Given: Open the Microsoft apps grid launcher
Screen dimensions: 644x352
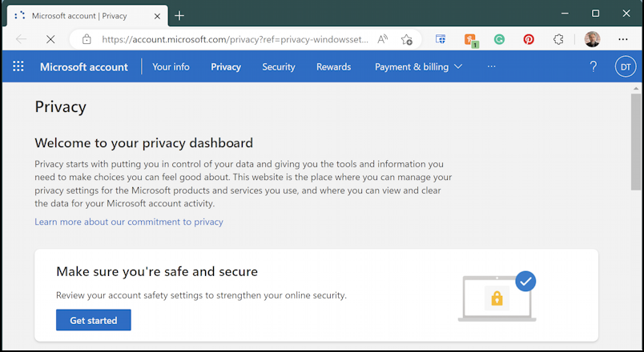Looking at the screenshot, I should [18, 66].
